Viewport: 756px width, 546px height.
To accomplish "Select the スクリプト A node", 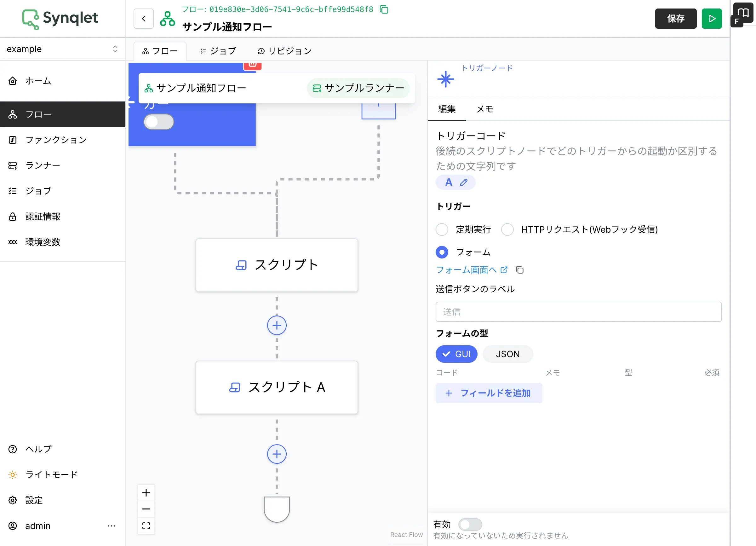I will click(277, 387).
